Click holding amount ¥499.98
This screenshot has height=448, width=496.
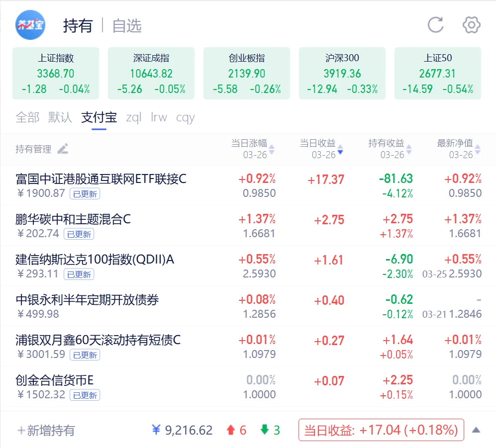click(38, 314)
